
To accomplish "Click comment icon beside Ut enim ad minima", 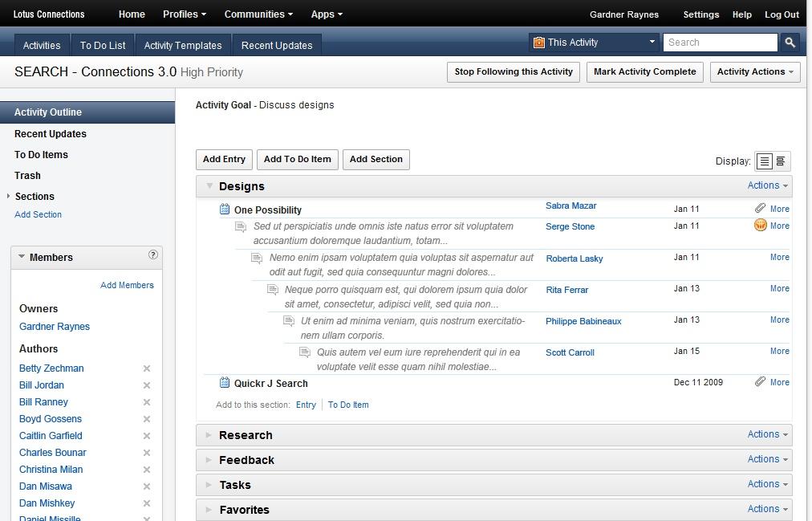I will (x=289, y=321).
